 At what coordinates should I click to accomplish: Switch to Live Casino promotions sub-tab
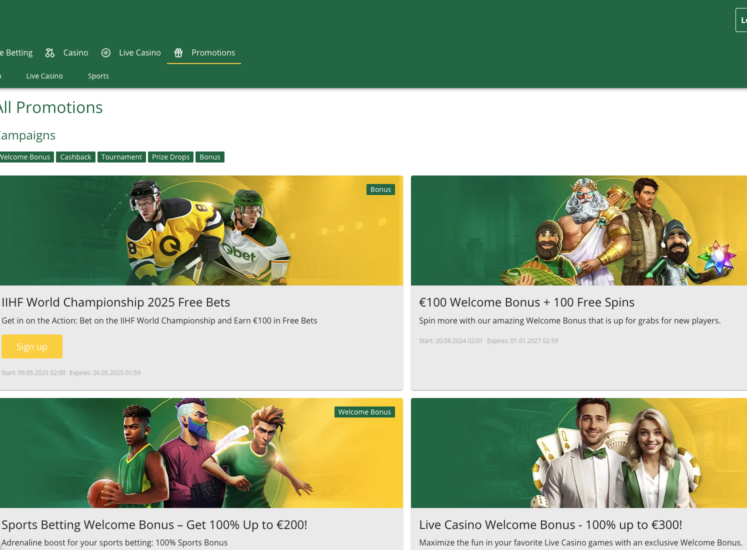[44, 76]
